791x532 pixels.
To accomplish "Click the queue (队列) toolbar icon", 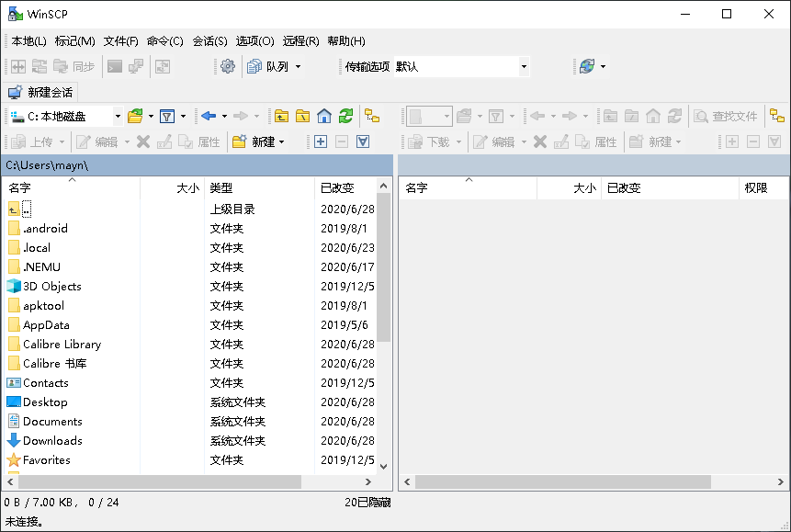I will pyautogui.click(x=254, y=66).
